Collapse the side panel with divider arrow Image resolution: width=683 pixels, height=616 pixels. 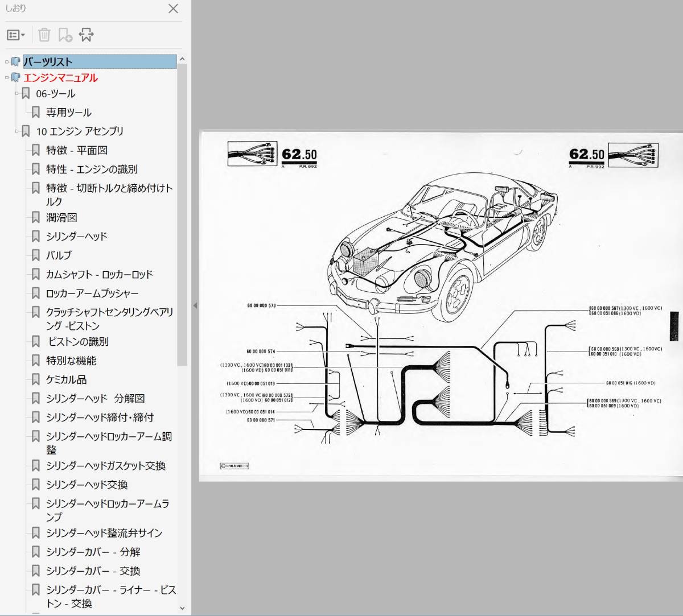tap(195, 305)
